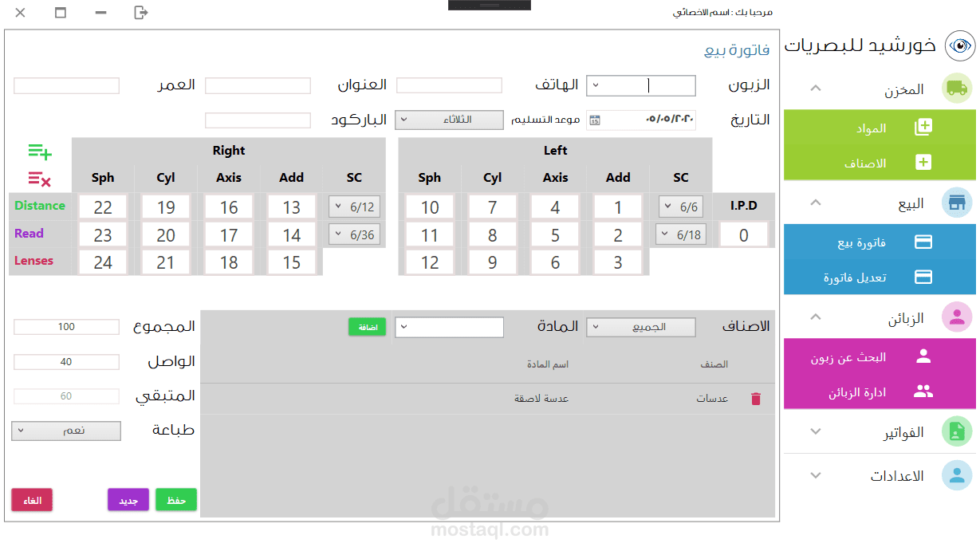The width and height of the screenshot is (980, 551).
Task: Click the العنوان address input field
Action: click(x=258, y=85)
